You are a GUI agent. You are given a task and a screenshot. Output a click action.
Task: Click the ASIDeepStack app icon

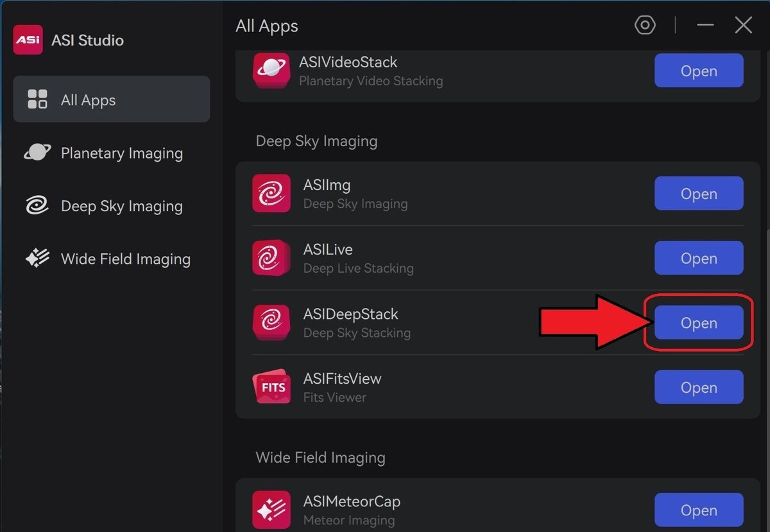point(271,323)
